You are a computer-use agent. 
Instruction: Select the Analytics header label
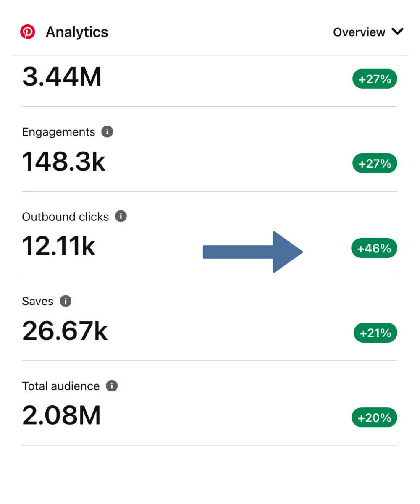[x=77, y=32]
